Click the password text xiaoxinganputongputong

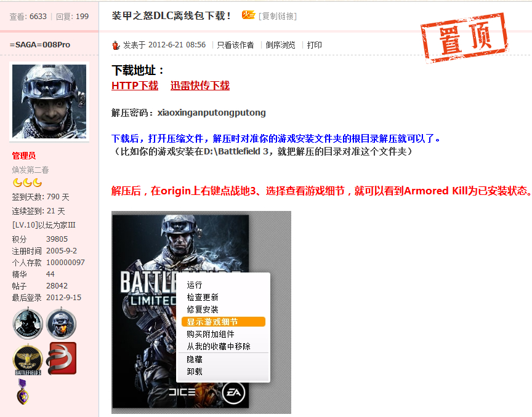211,113
